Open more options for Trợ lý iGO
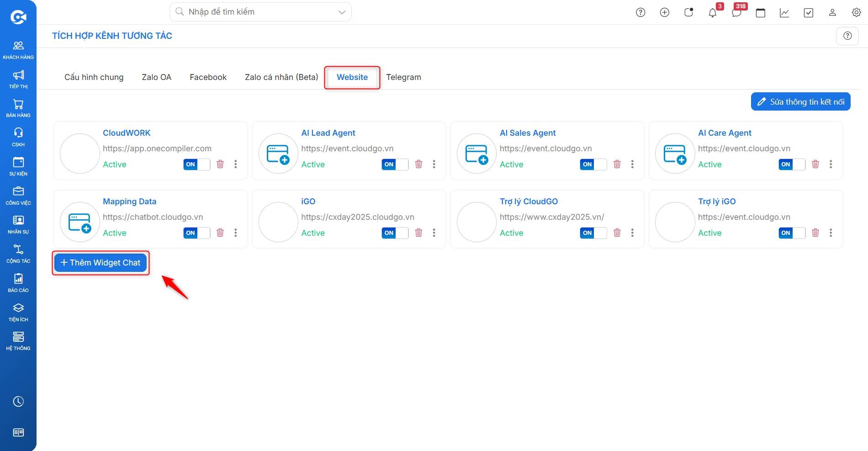Viewport: 868px width, 451px height. [831, 233]
